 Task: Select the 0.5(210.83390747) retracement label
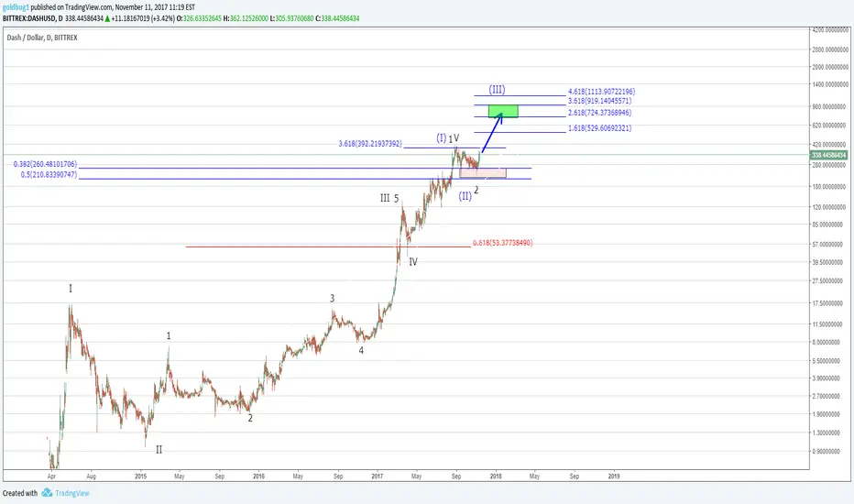coord(49,175)
